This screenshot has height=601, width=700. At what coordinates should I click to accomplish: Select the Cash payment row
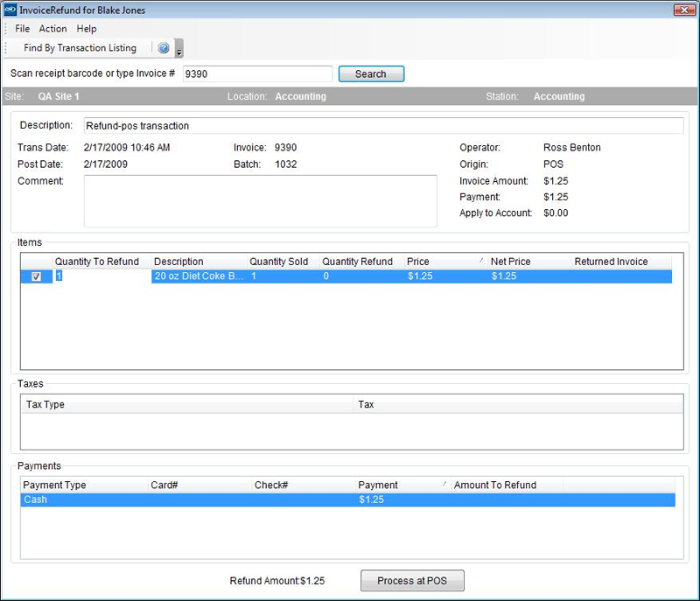(347, 500)
